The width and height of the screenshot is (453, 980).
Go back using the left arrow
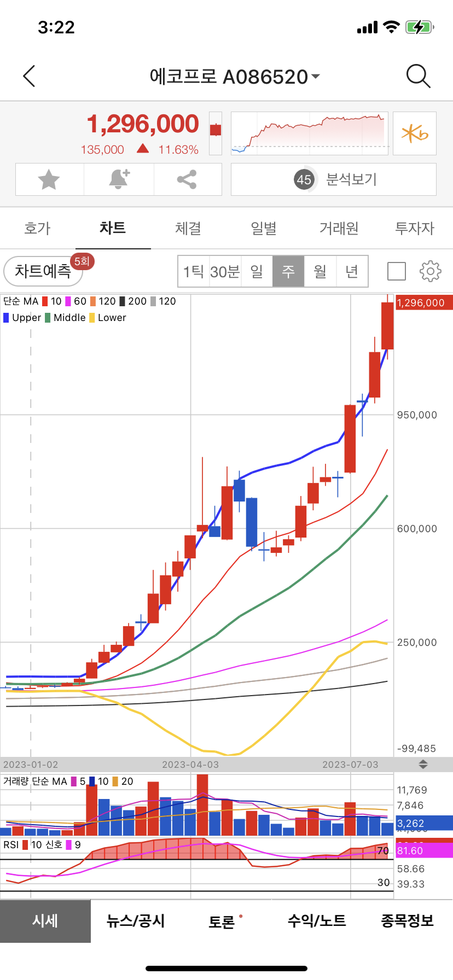(x=30, y=77)
